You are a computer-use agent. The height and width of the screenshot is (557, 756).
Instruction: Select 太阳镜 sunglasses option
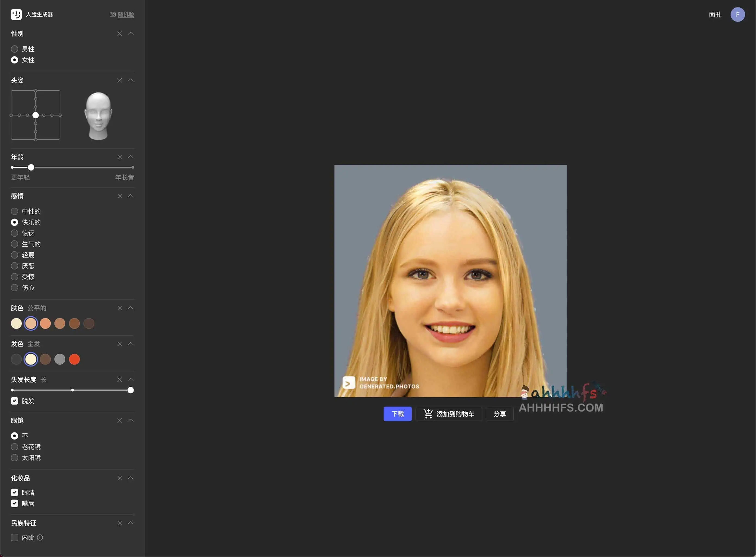pos(14,458)
